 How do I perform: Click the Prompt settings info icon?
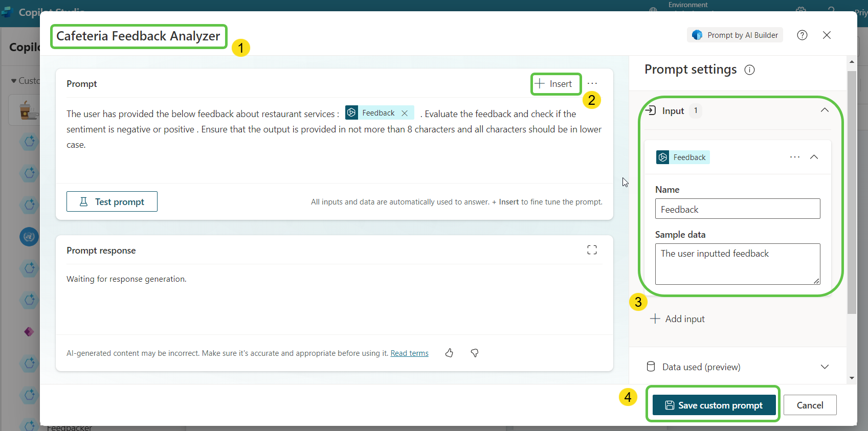pyautogui.click(x=749, y=70)
